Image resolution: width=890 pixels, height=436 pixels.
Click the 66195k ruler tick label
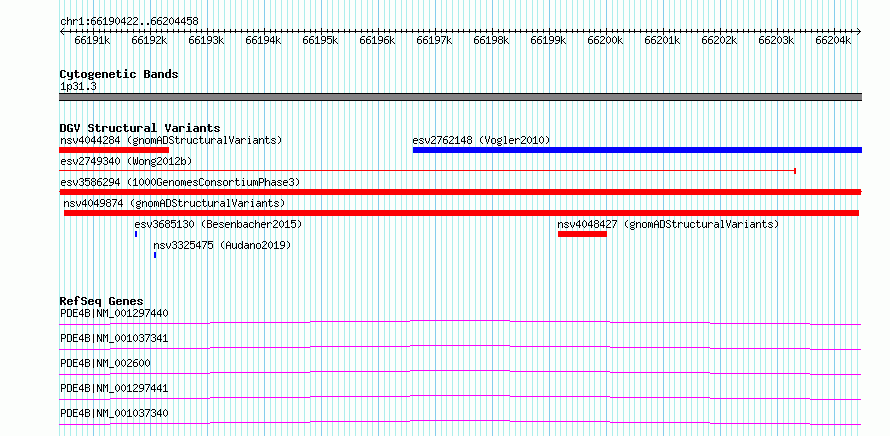[x=321, y=41]
